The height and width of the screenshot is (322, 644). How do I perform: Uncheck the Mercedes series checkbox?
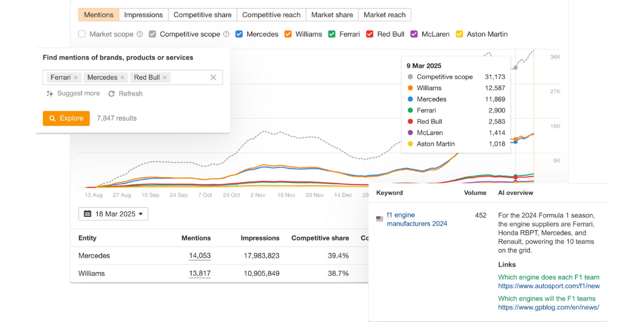[x=239, y=34]
